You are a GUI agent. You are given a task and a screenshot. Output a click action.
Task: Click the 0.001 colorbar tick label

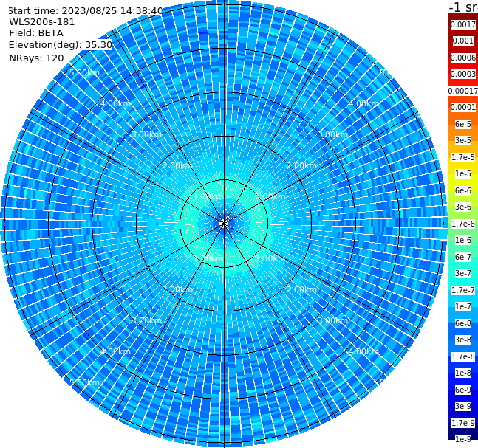coord(463,41)
